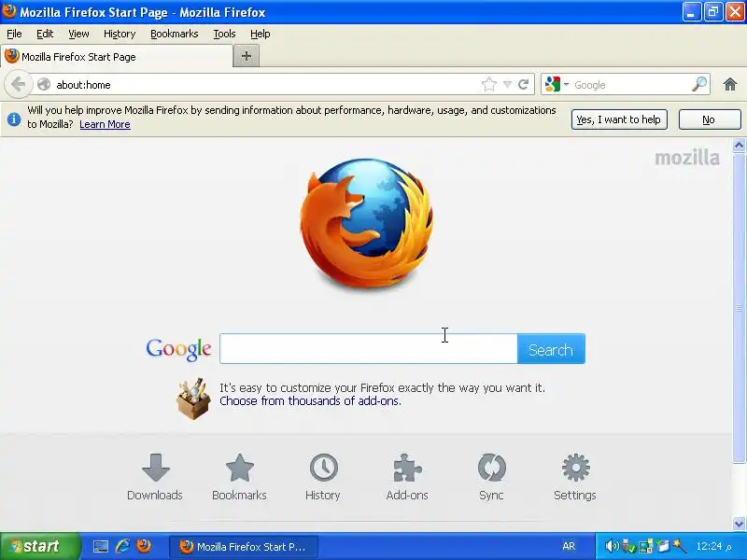
Task: Open a new tab with the plus button
Action: pos(247,56)
